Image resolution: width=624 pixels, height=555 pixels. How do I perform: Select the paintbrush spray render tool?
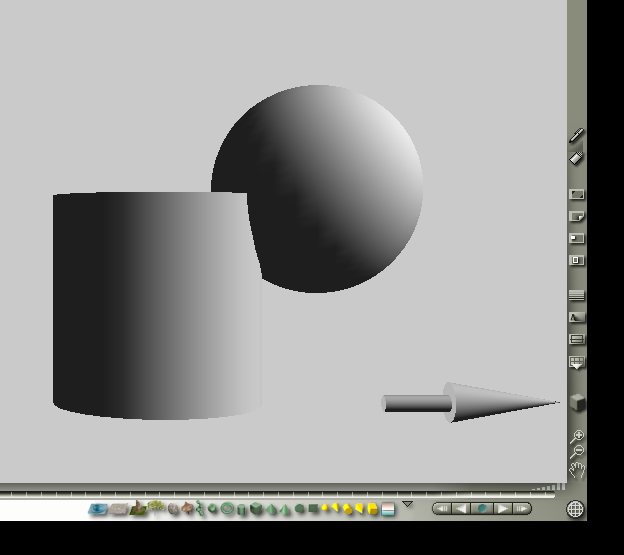pyautogui.click(x=576, y=135)
